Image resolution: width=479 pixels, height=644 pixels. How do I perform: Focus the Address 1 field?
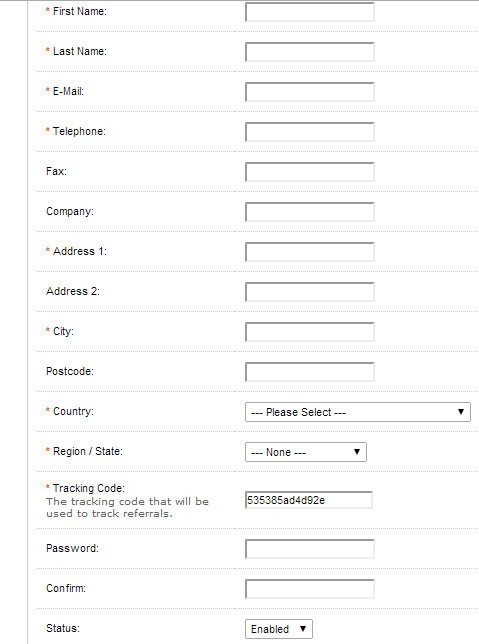point(310,252)
